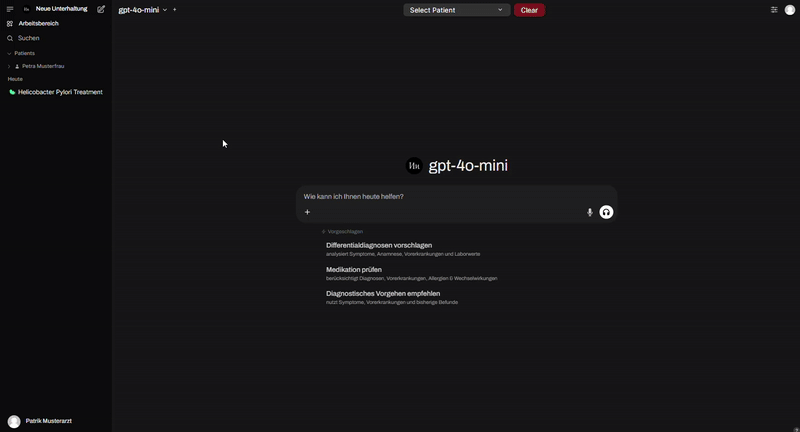Toggle the sidebar menu icon

[10, 9]
